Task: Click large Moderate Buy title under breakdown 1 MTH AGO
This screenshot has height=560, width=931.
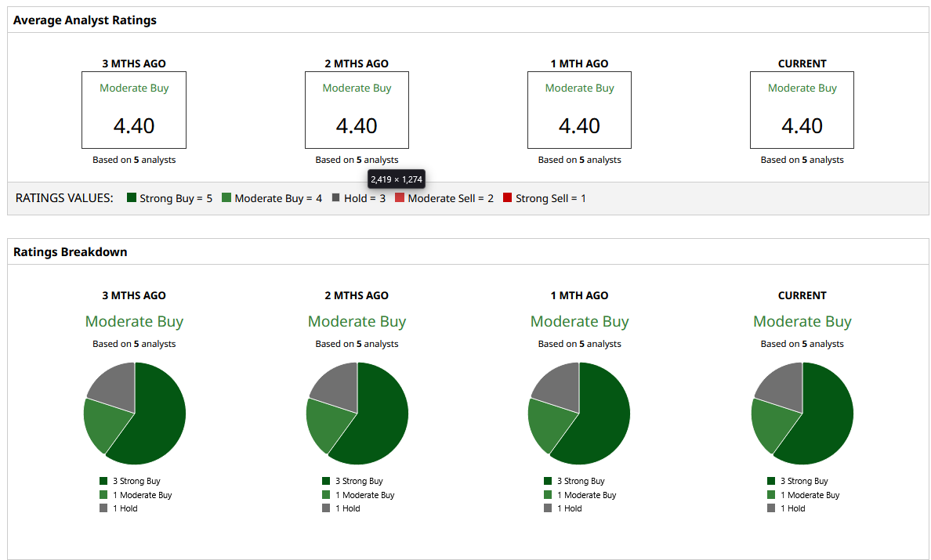Action: tap(579, 322)
